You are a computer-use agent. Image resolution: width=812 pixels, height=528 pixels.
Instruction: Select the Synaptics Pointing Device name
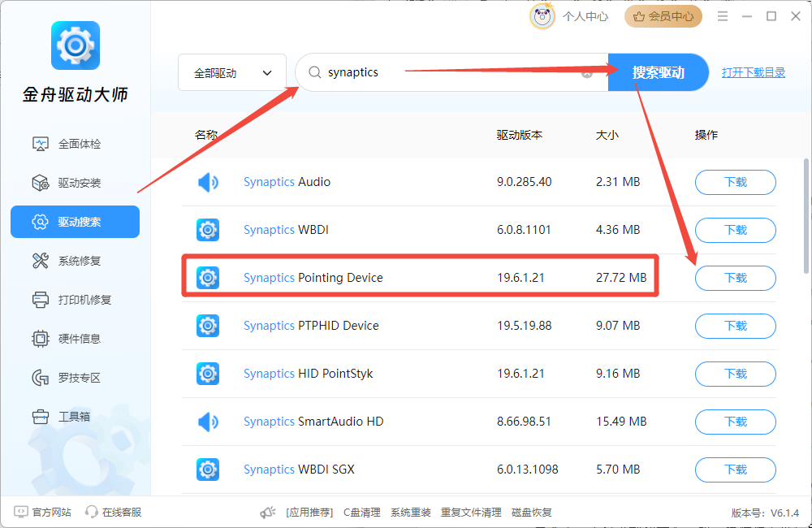tap(313, 278)
